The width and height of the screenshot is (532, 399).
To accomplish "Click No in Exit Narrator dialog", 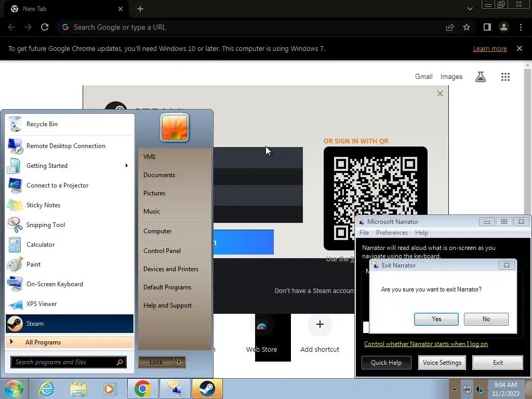I will tap(486, 319).
